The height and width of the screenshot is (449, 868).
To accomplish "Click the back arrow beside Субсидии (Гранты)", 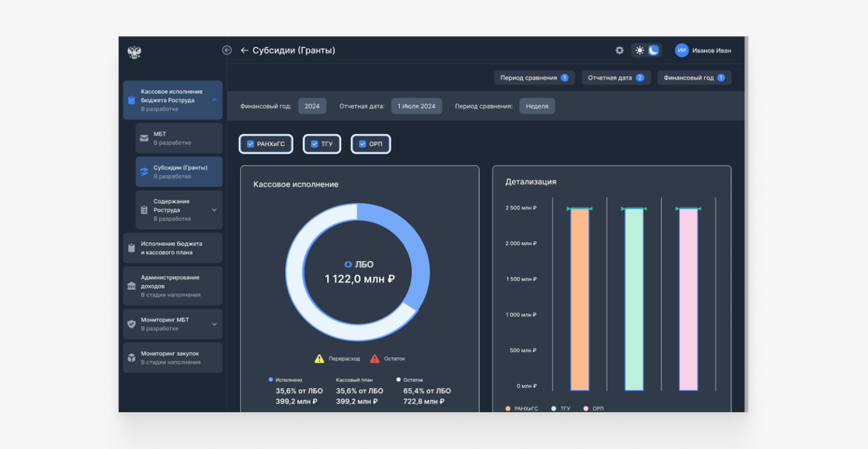I will click(244, 51).
